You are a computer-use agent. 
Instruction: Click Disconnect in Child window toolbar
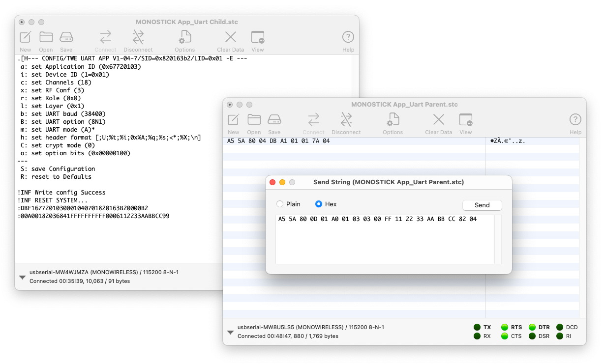(x=138, y=38)
